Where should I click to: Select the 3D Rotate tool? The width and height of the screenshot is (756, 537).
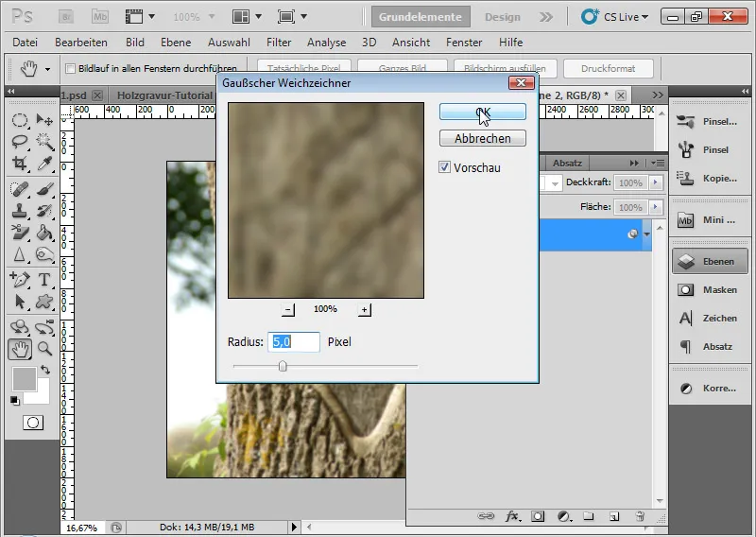[x=19, y=326]
